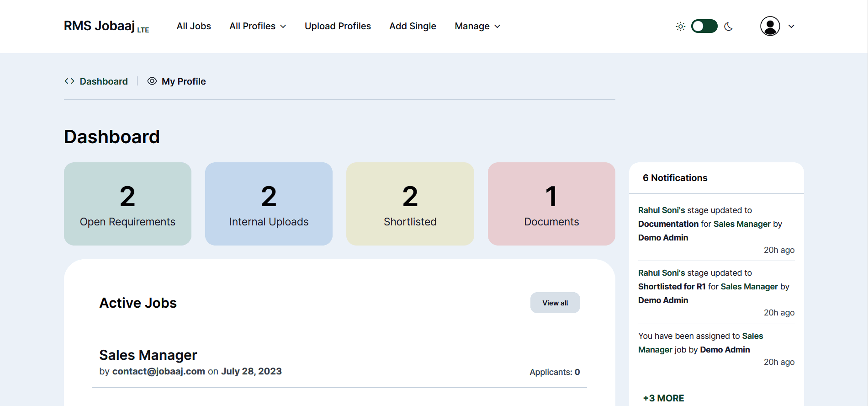This screenshot has width=868, height=406.
Task: Open Upload Profiles page
Action: pos(338,26)
